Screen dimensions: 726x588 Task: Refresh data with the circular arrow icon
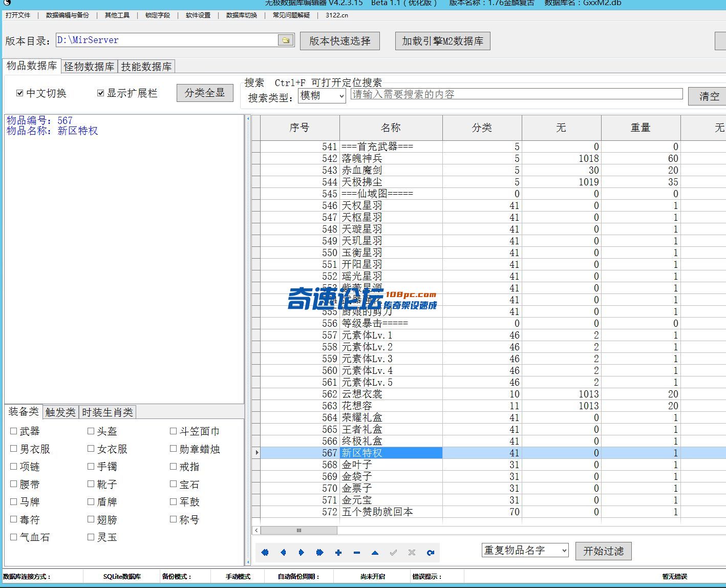point(431,553)
